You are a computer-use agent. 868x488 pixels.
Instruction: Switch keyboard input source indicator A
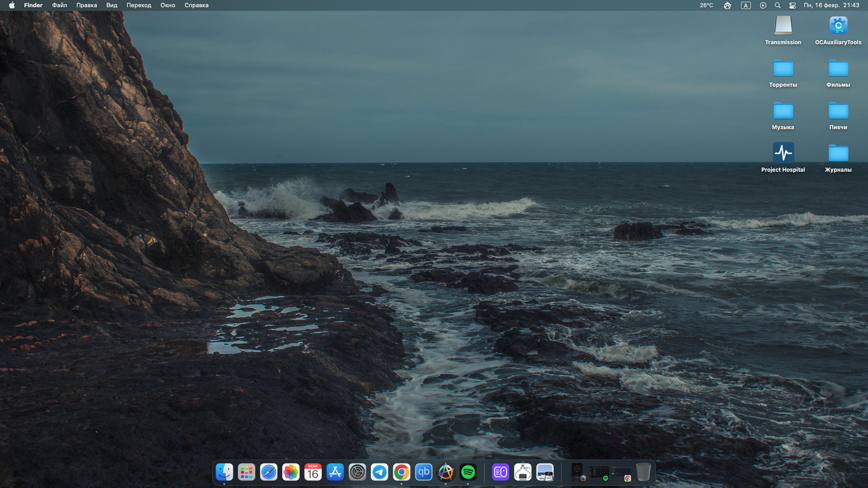[x=745, y=5]
